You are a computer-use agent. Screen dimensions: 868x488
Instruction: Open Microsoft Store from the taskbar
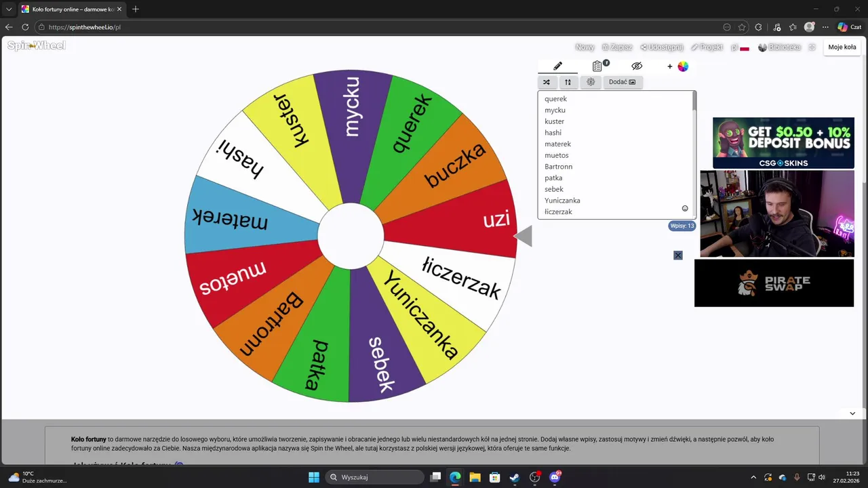click(495, 477)
